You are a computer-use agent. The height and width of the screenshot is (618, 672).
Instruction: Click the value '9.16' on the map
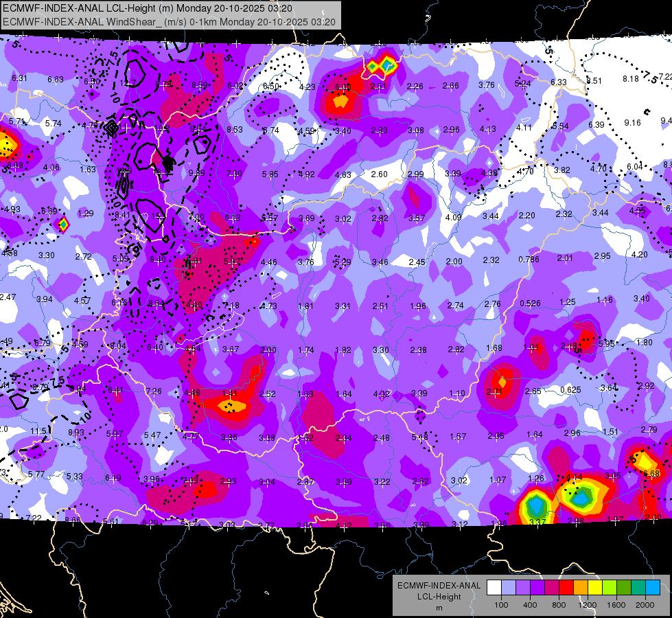[633, 123]
